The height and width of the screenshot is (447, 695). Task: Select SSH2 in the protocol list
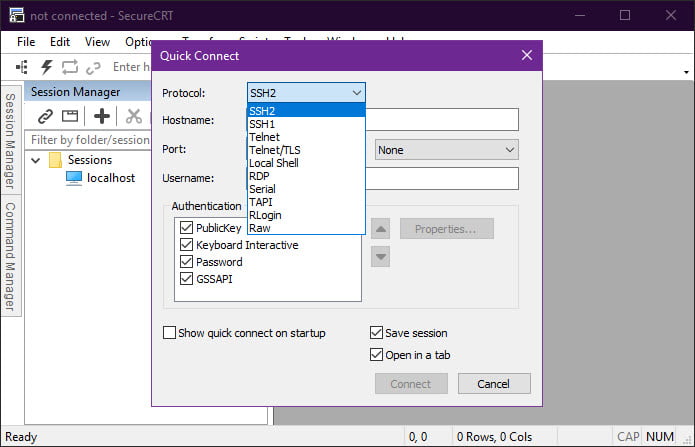pos(306,111)
